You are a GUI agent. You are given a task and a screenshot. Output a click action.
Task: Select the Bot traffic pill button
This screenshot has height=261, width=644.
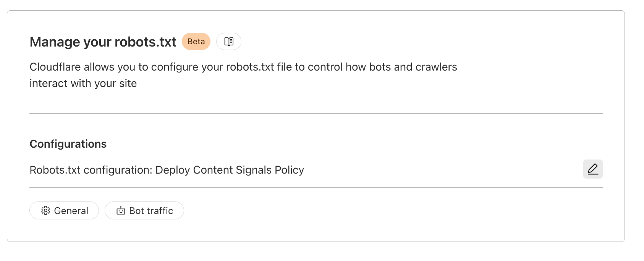tap(144, 210)
